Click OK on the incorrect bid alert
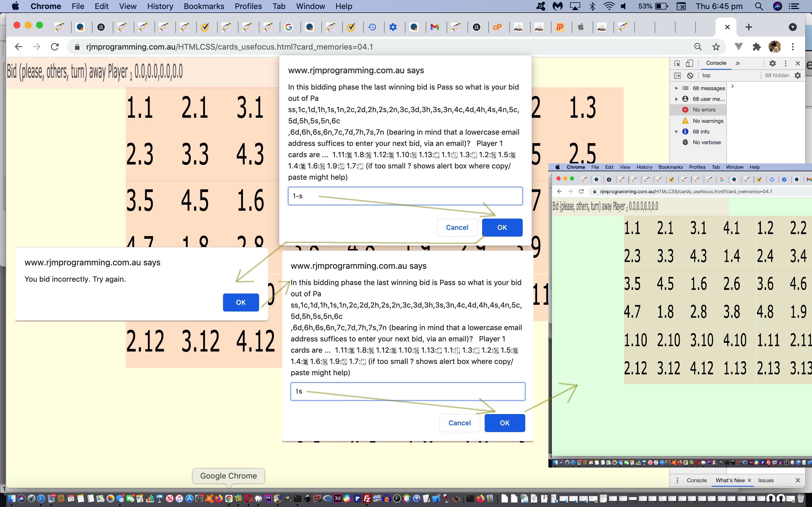Viewport: 812px width, 507px height. pos(240,302)
